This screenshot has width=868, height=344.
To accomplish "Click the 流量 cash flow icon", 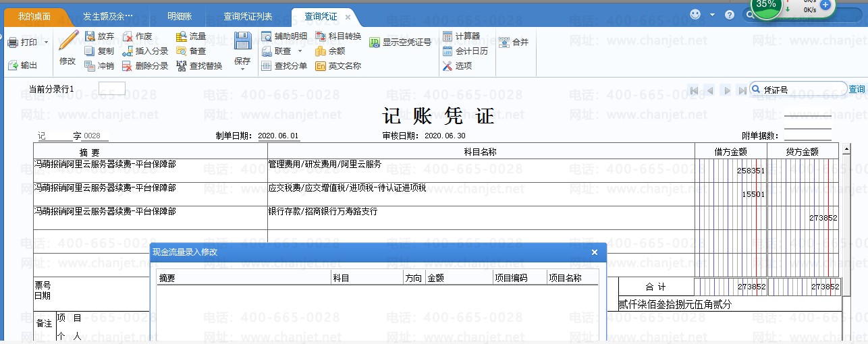I will 181,36.
